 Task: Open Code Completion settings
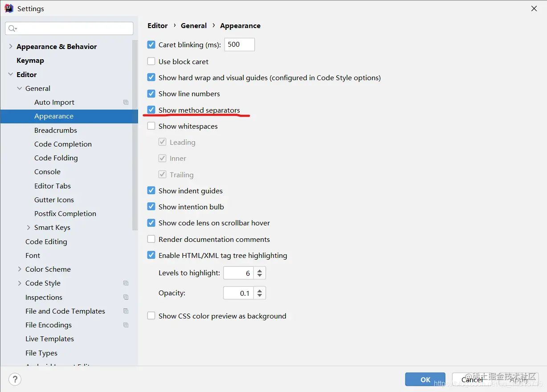click(63, 144)
